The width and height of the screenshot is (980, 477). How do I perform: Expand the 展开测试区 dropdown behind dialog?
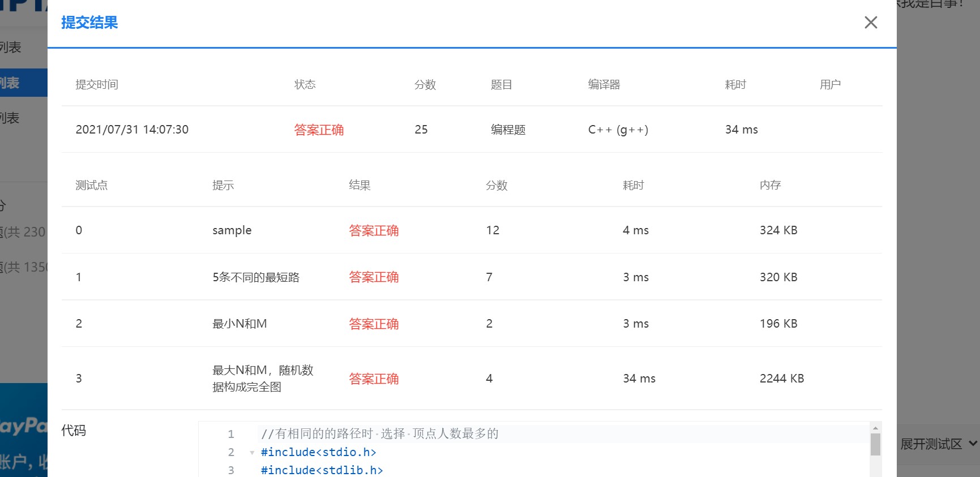coord(938,444)
